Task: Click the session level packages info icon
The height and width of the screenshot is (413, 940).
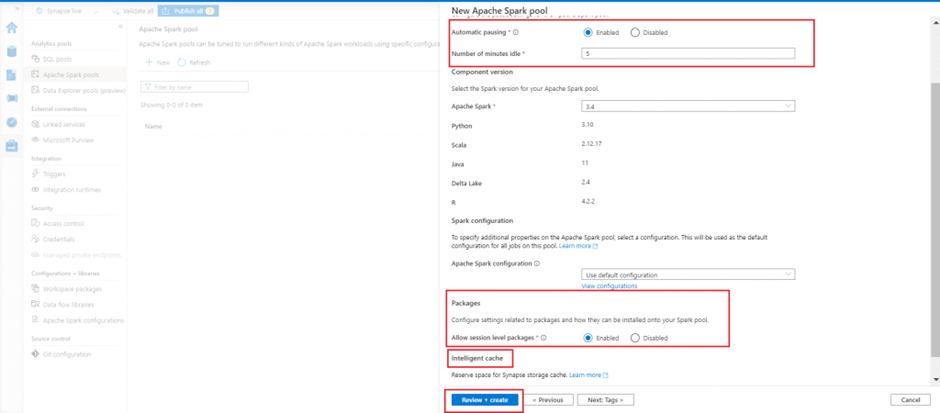Action: tap(544, 338)
